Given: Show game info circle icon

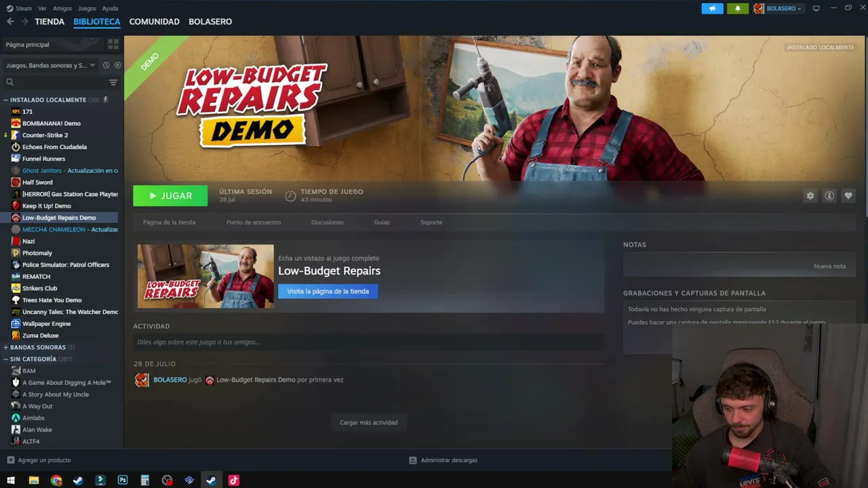Looking at the screenshot, I should (829, 196).
